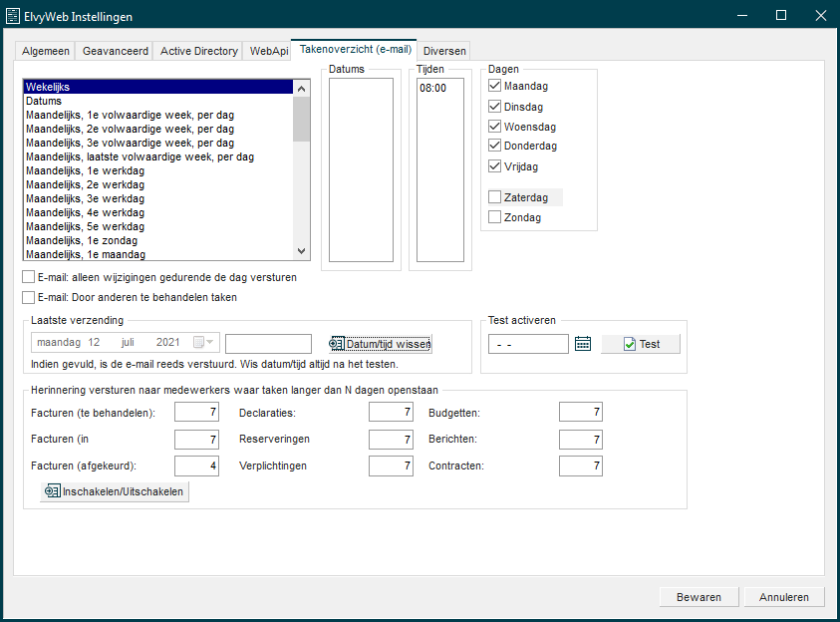Click the Verplichtingen days field

pyautogui.click(x=391, y=466)
